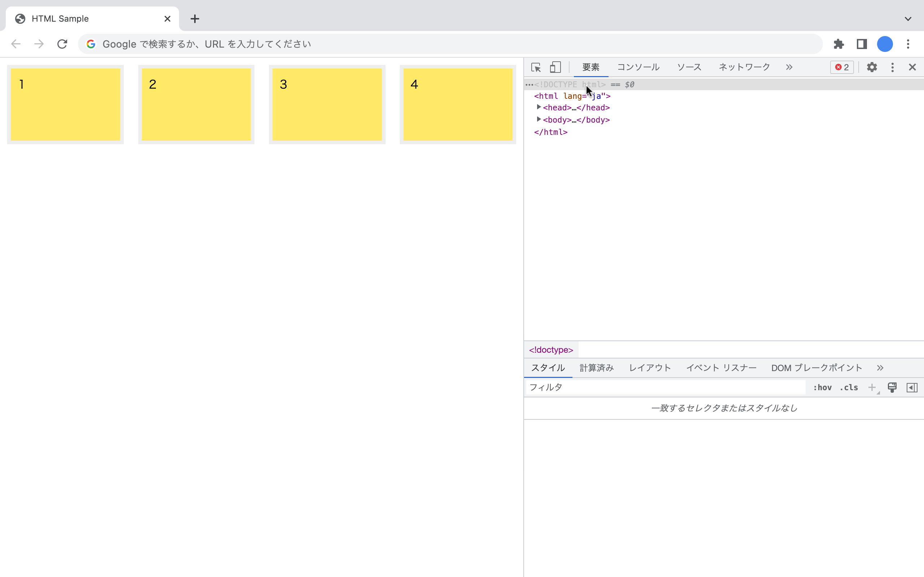Open DevTools settings gear
The height and width of the screenshot is (577, 924).
click(872, 67)
